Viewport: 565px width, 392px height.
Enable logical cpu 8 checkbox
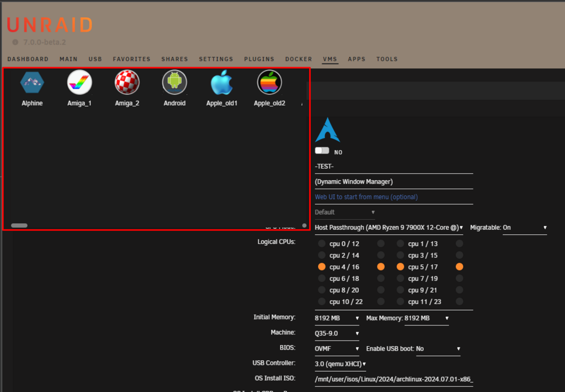pos(322,290)
